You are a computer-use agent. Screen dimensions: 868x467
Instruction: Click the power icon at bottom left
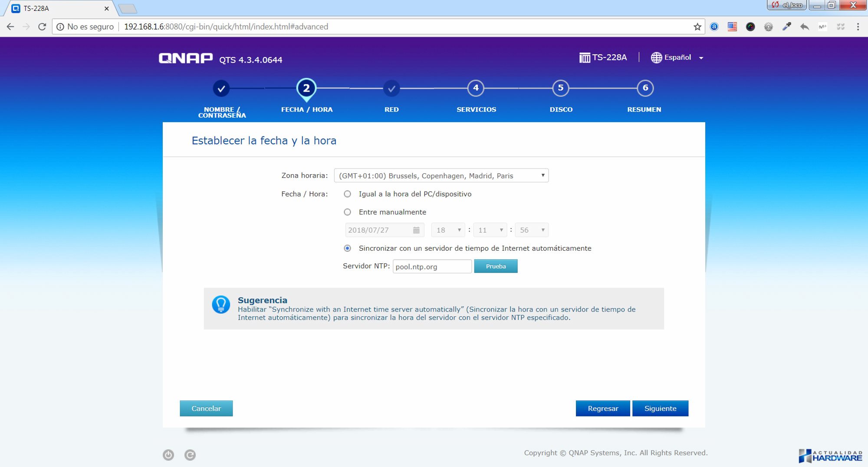[168, 455]
